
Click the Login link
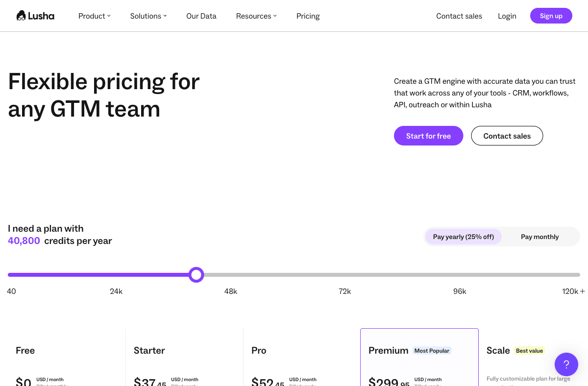507,16
